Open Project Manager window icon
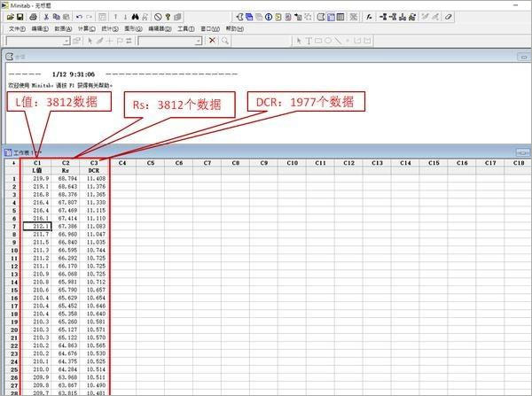 [340, 17]
